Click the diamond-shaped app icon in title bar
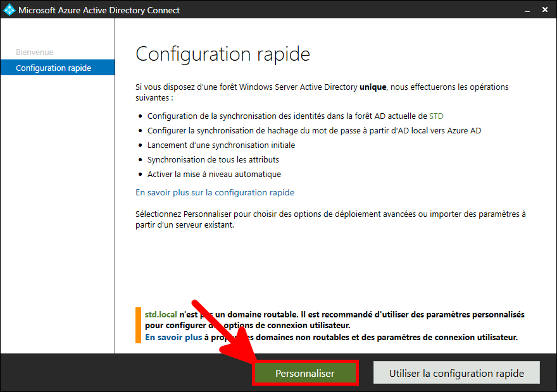Viewport: 557px width, 392px height. coord(9,9)
